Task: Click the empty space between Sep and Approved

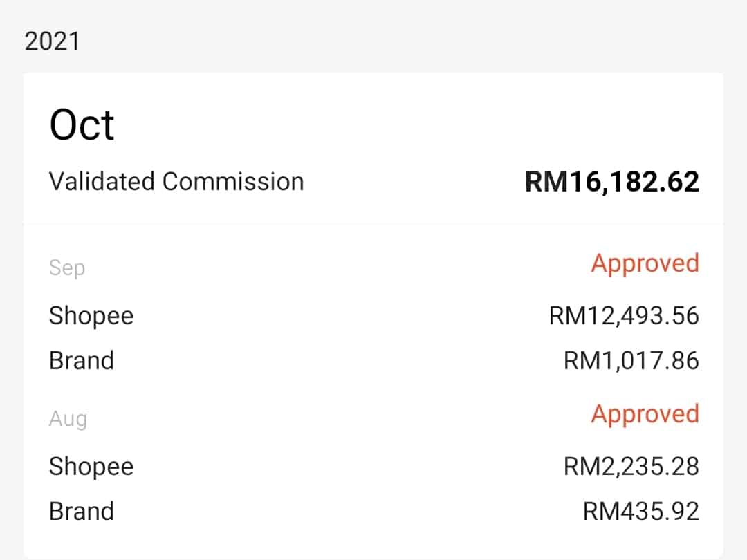Action: (x=332, y=266)
